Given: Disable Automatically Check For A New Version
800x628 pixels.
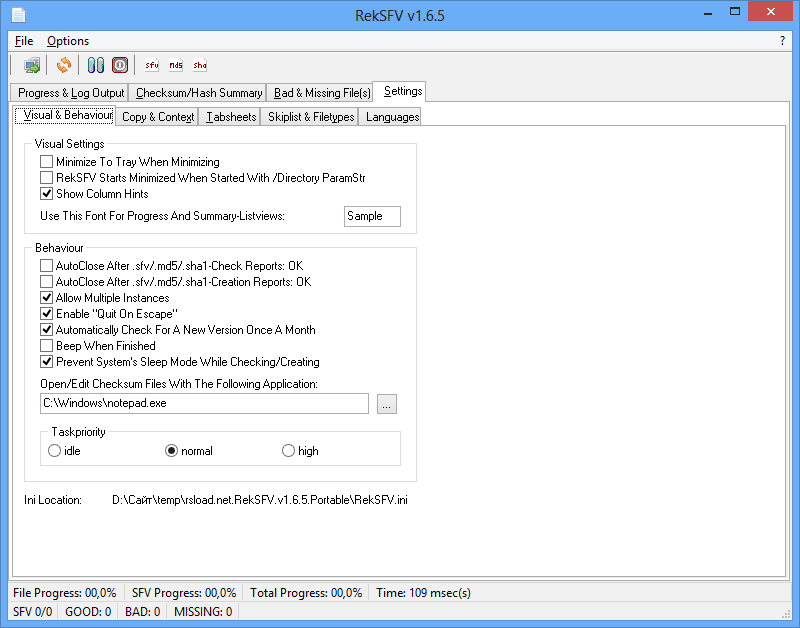Looking at the screenshot, I should click(x=46, y=330).
